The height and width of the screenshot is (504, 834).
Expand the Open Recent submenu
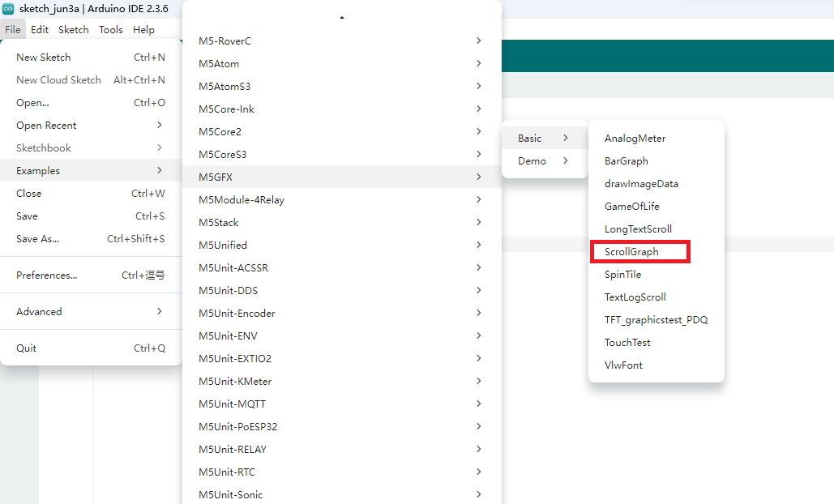click(x=91, y=126)
